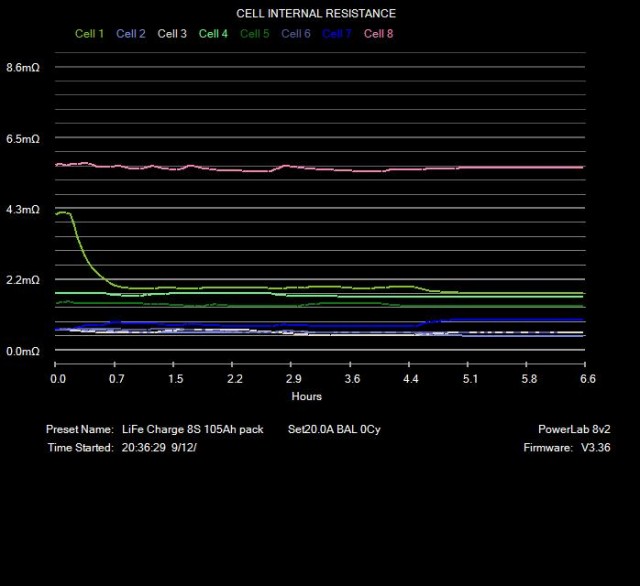Select the 6.6 hours x-axis tick label
Screen dimensions: 640x586
[588, 380]
